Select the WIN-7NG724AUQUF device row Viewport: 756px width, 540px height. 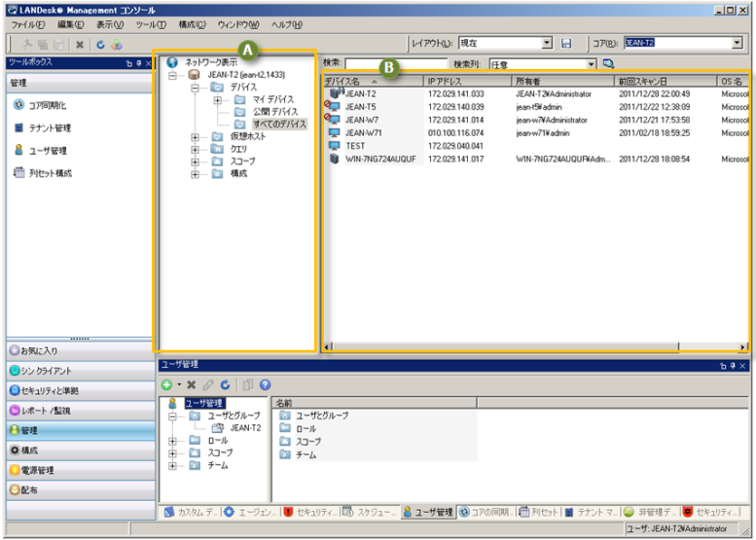536,159
